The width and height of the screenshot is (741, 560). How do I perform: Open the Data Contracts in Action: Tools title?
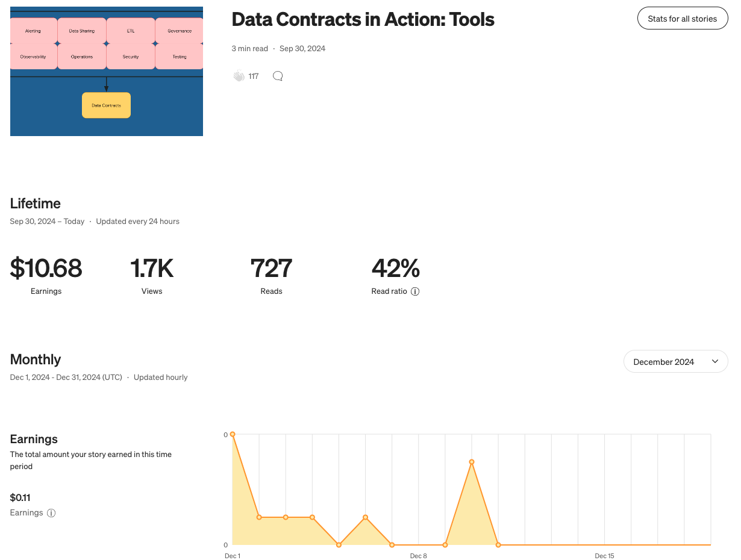(363, 19)
